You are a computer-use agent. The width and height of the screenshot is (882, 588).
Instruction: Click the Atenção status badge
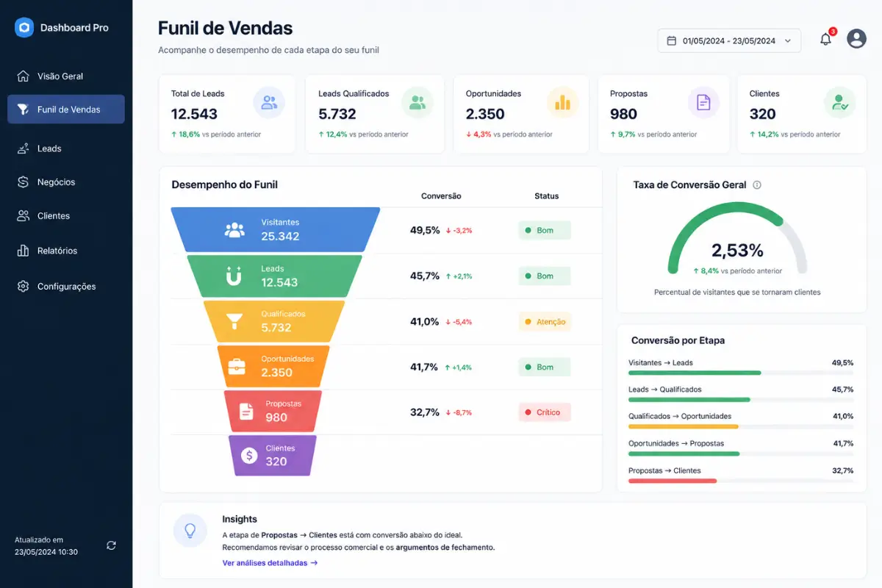(x=545, y=322)
